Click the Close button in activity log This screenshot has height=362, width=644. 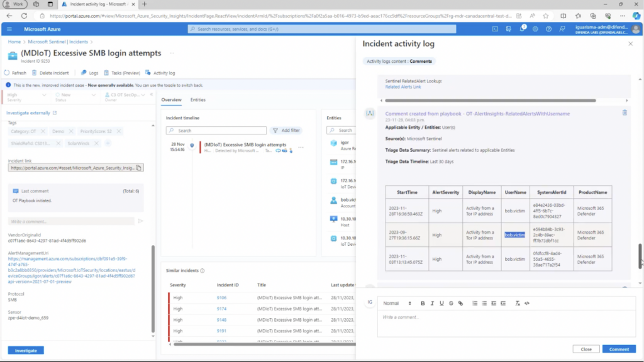(x=586, y=349)
